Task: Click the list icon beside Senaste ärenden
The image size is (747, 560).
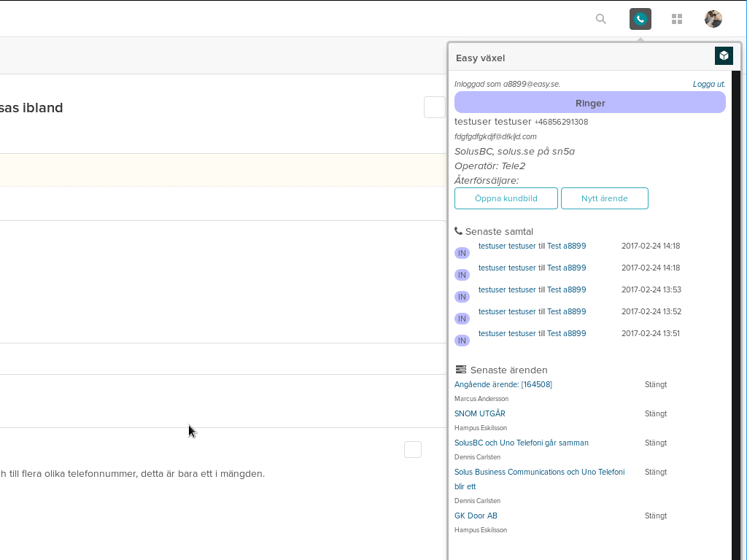Action: (x=460, y=370)
